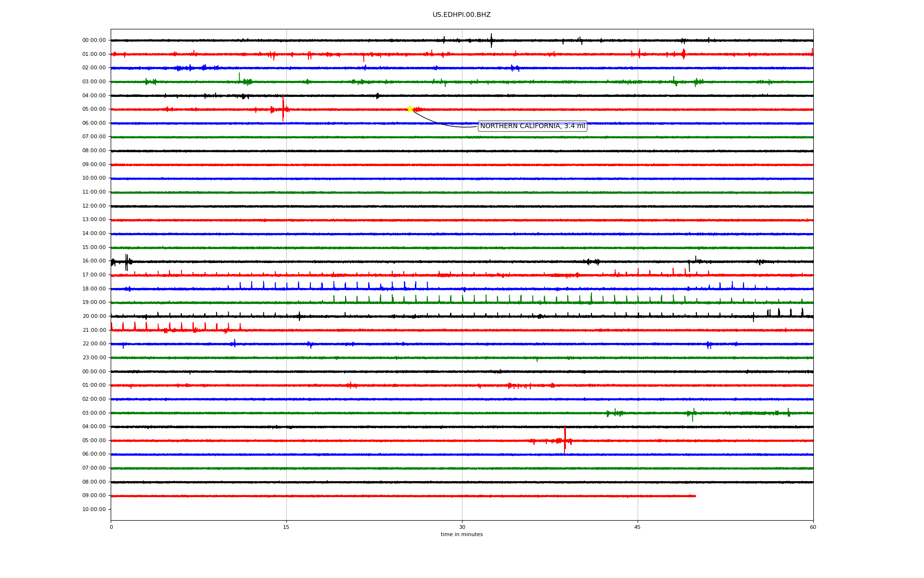
Task: Click the 13:00:00 hour label
Action: click(94, 220)
